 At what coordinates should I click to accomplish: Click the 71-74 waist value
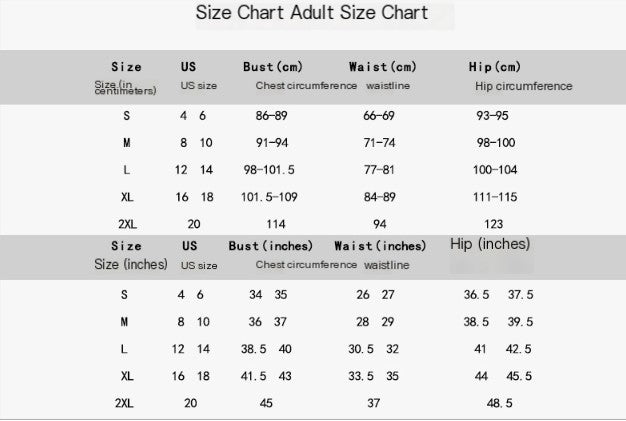tap(379, 143)
